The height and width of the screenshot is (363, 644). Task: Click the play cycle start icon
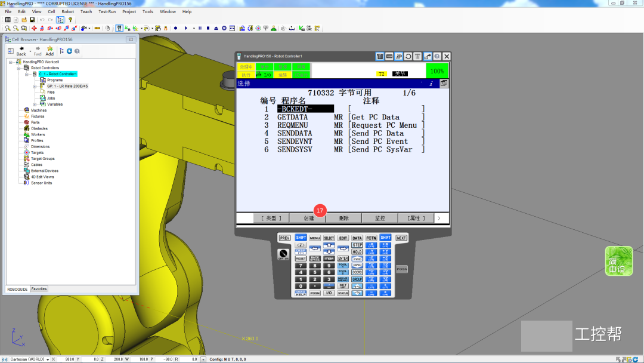click(x=186, y=29)
